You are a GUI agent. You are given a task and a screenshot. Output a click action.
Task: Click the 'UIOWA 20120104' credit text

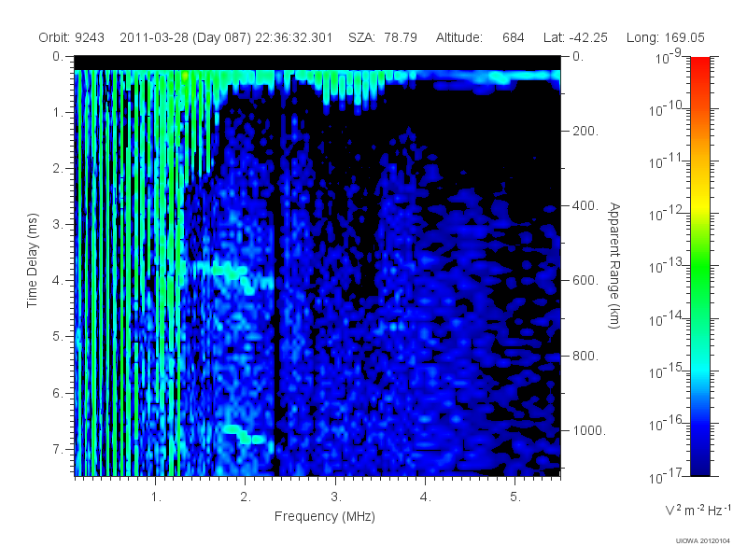(703, 541)
